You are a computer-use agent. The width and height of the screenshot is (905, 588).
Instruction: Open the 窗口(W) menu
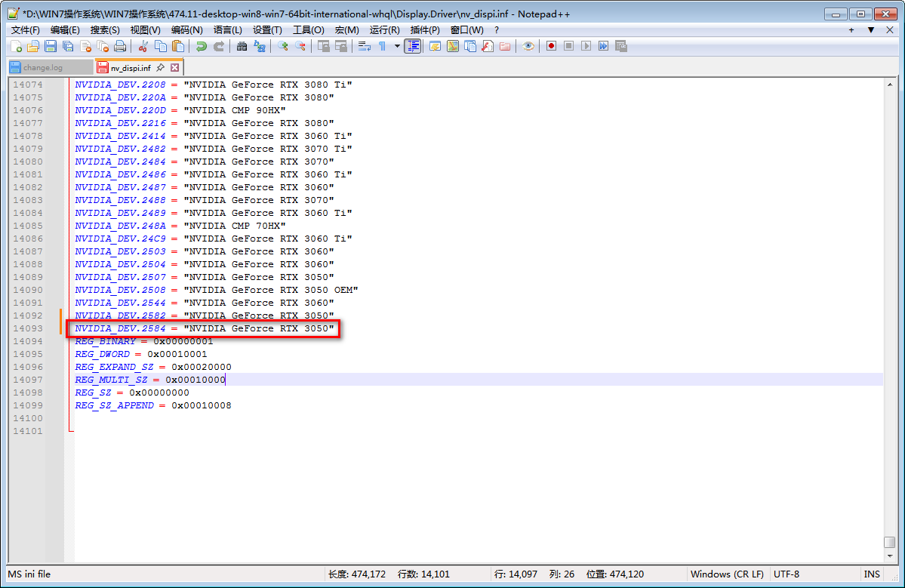click(x=466, y=30)
